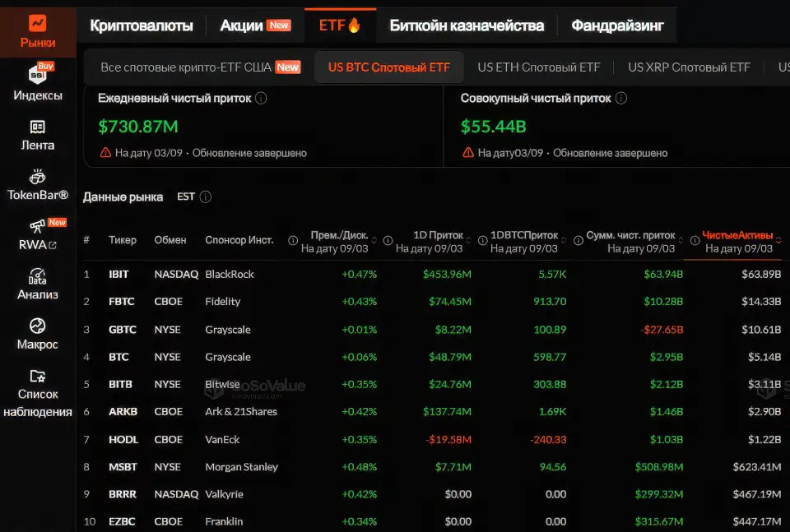Click the Спонсор Инст. column header

coord(239,240)
